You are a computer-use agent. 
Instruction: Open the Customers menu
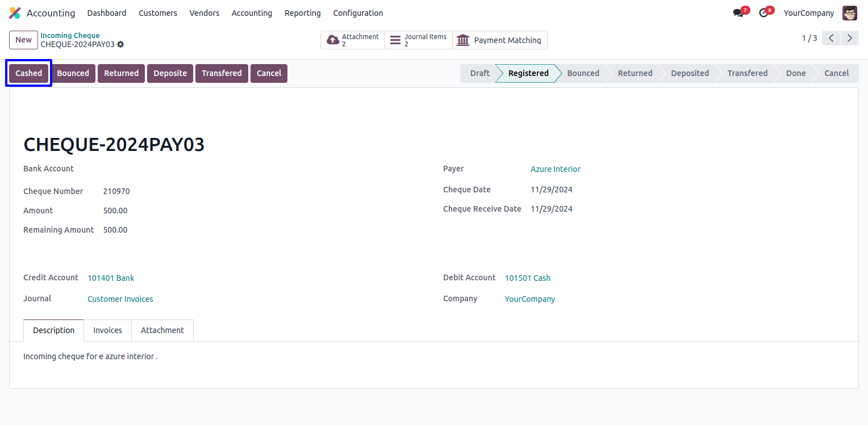coord(158,13)
